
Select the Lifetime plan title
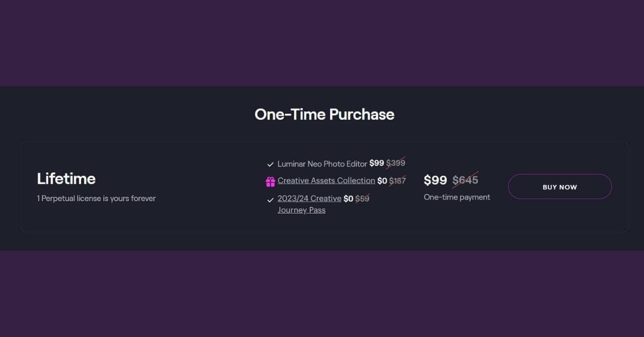click(66, 179)
